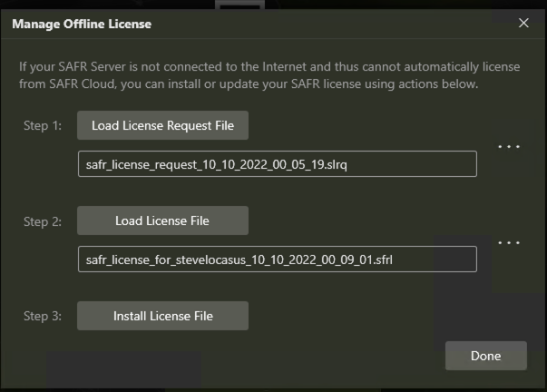This screenshot has height=392, width=547.
Task: Click the Step 1 label
Action: (x=43, y=126)
